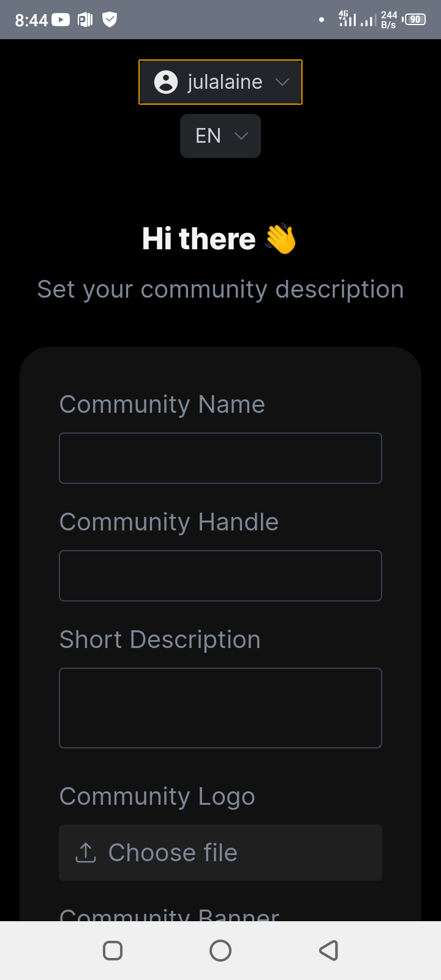Click the Community Name label
Image resolution: width=441 pixels, height=980 pixels.
coord(162,404)
